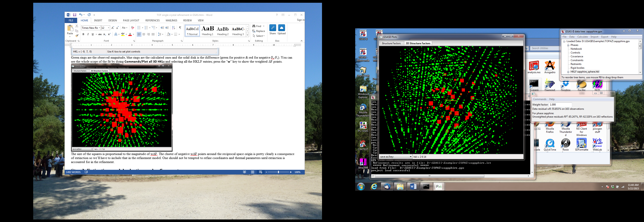The width and height of the screenshot is (644, 222).
Task: Toggle align right for the paragraph
Action: [x=148, y=34]
